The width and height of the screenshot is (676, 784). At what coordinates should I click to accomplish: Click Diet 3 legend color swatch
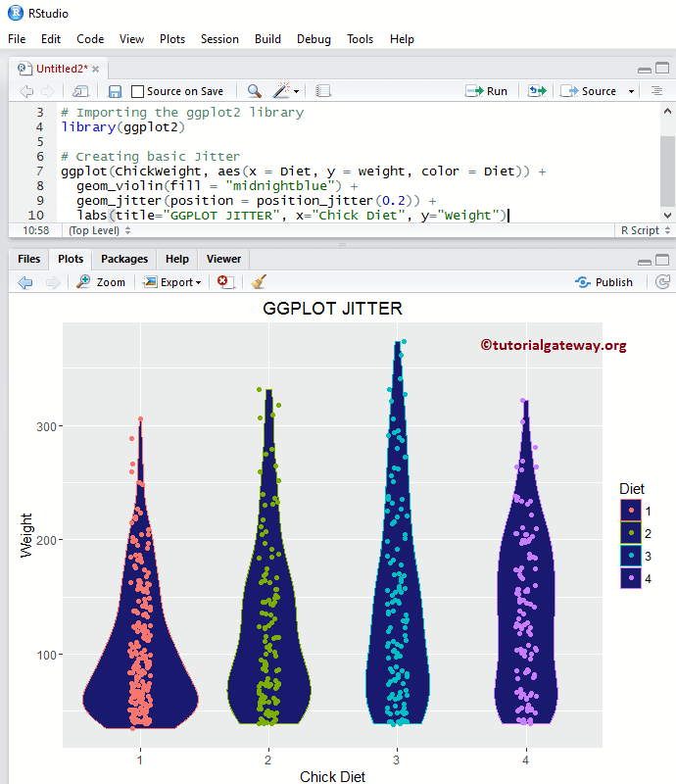click(631, 556)
